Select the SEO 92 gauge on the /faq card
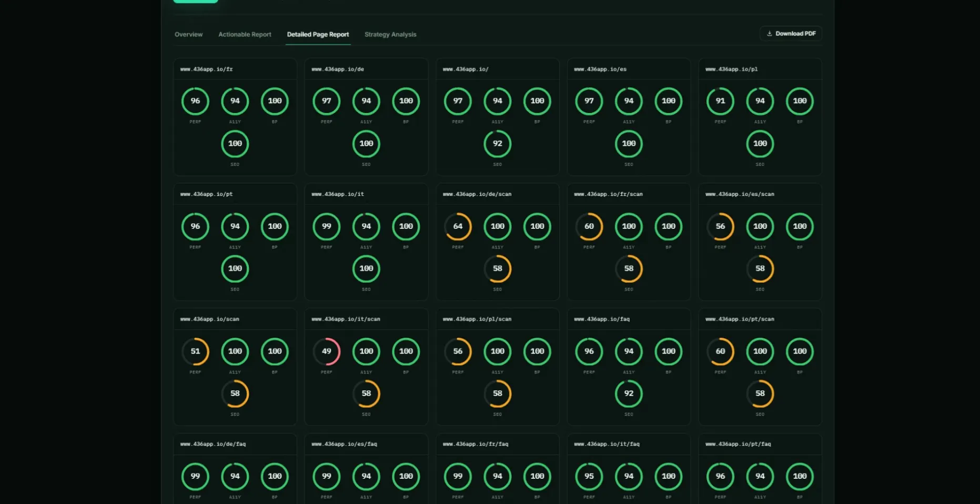This screenshot has height=504, width=980. pos(629,394)
